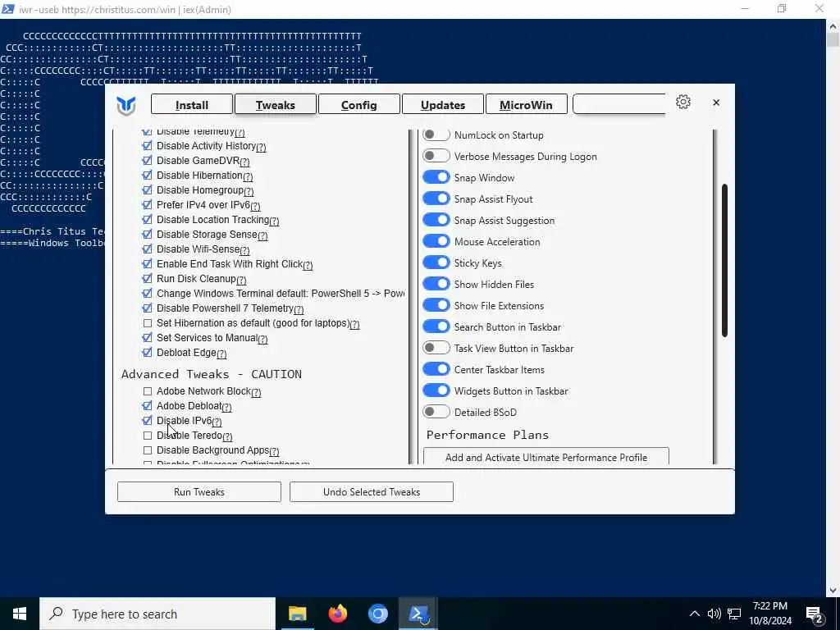This screenshot has height=630, width=840.
Task: Click the WinUtil logo icon
Action: click(126, 105)
